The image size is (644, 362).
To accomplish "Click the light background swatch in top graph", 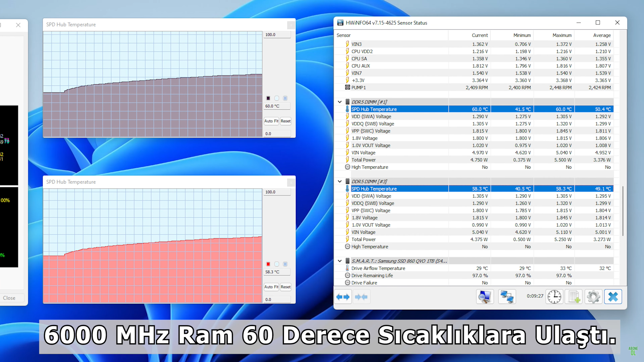I will 277,98.
